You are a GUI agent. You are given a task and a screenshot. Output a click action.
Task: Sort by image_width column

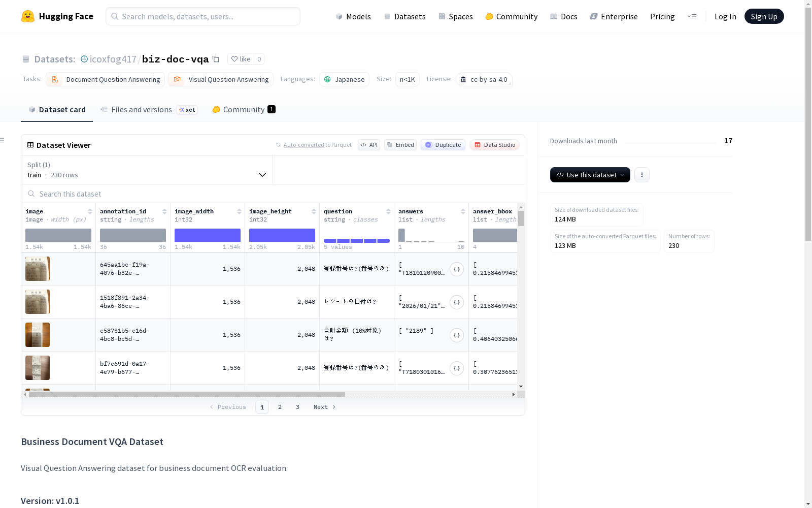(x=239, y=211)
